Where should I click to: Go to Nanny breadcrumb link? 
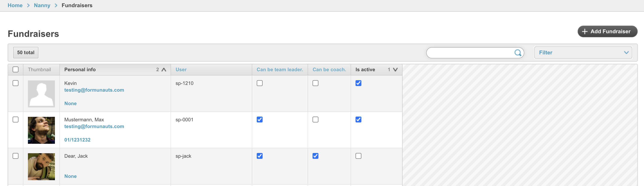42,5
